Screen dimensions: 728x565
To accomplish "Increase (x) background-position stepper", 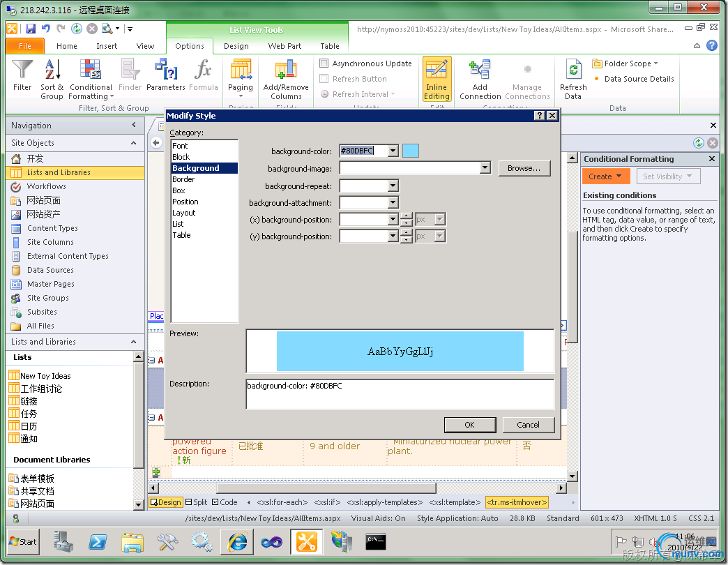I will click(407, 216).
